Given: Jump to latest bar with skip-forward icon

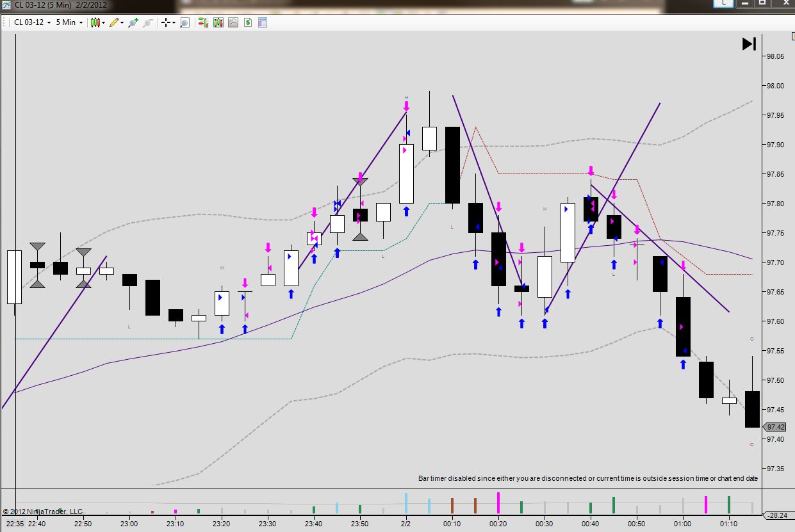Looking at the screenshot, I should (750, 44).
